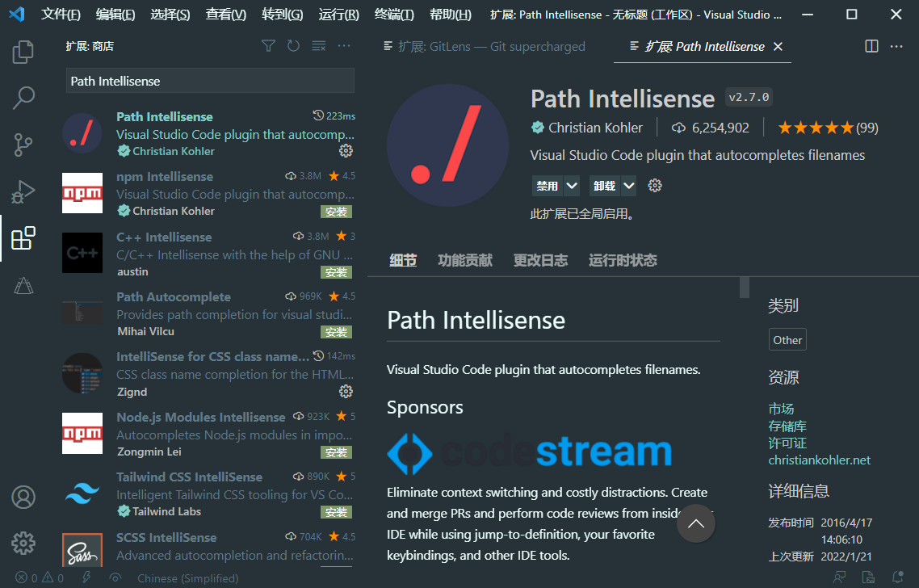Open the 终端(T) menu

[x=394, y=14]
